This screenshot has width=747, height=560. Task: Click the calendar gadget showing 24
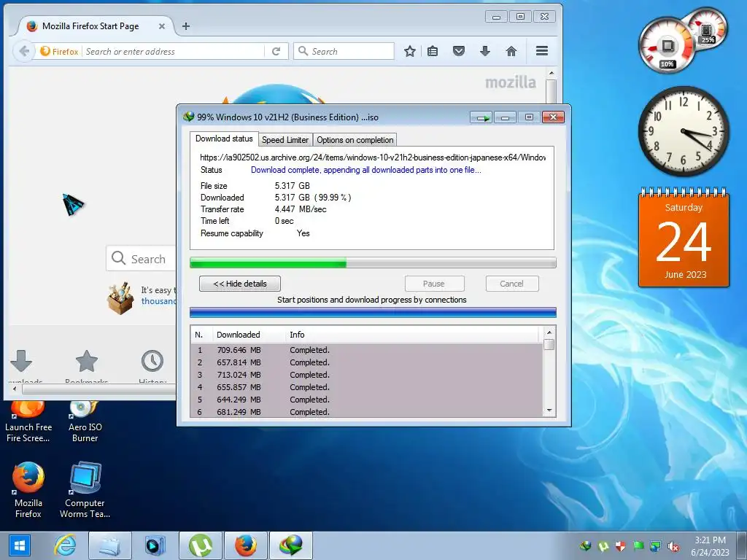(x=684, y=238)
